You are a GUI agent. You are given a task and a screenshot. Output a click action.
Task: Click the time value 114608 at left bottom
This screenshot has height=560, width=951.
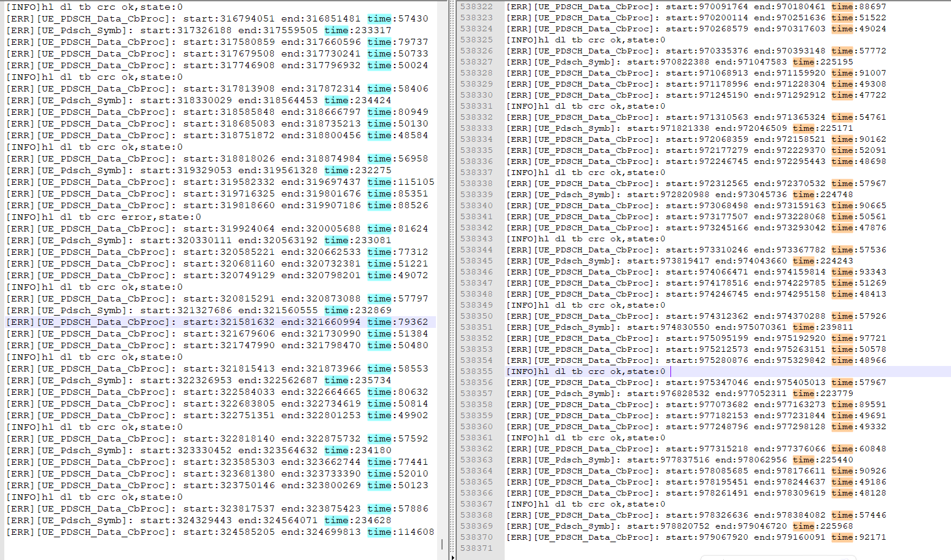tap(416, 532)
